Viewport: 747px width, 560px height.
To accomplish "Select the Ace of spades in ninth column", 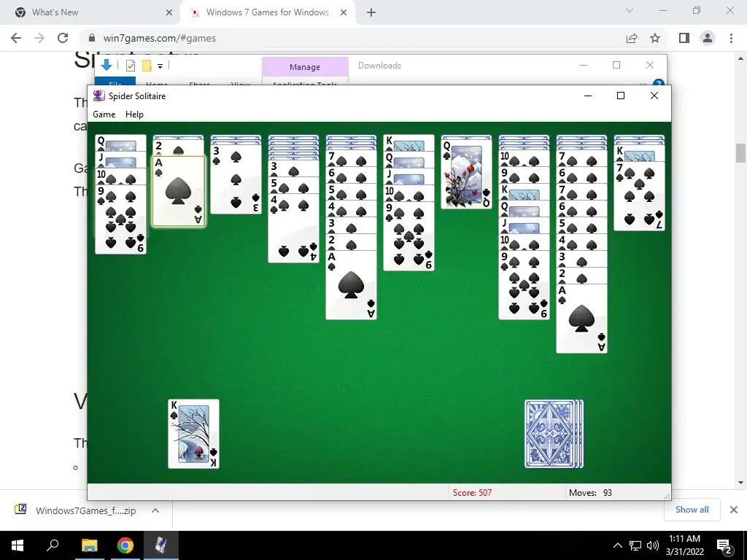I will pos(581,319).
